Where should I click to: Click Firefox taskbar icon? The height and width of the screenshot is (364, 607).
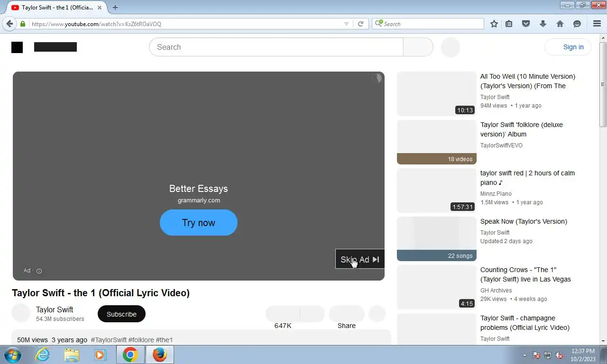point(159,355)
